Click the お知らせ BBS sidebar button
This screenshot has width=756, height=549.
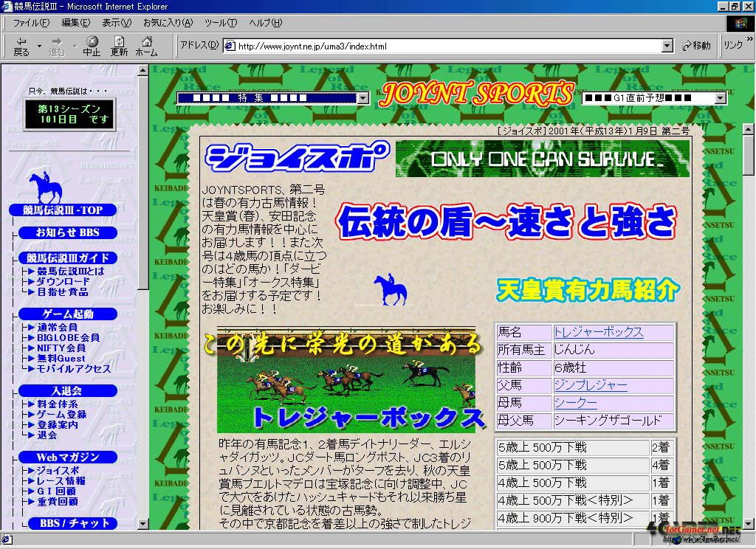(67, 232)
